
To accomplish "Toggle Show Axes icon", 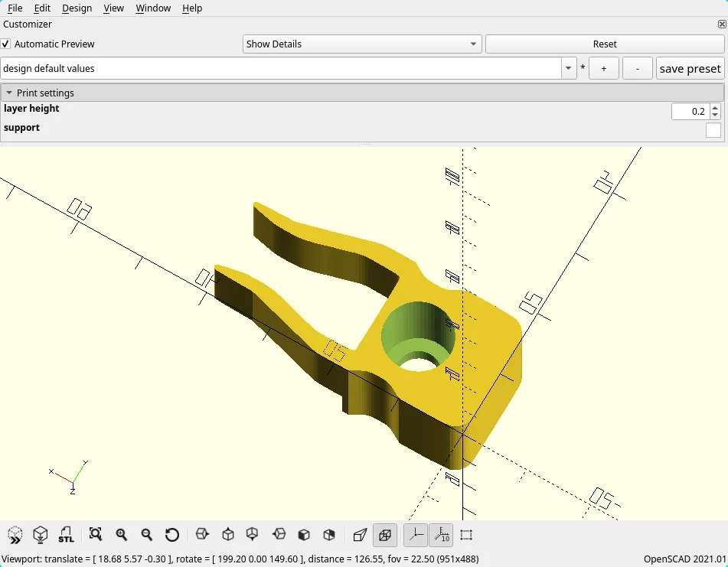I will tap(416, 535).
